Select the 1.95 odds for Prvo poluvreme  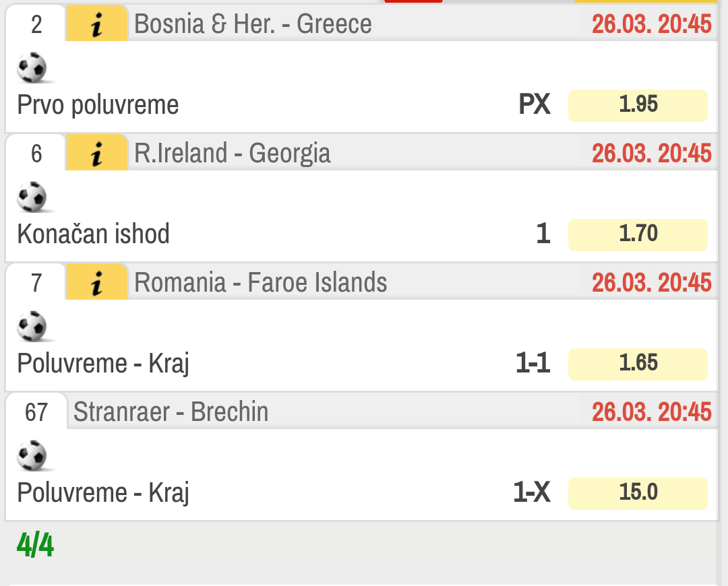tap(638, 105)
